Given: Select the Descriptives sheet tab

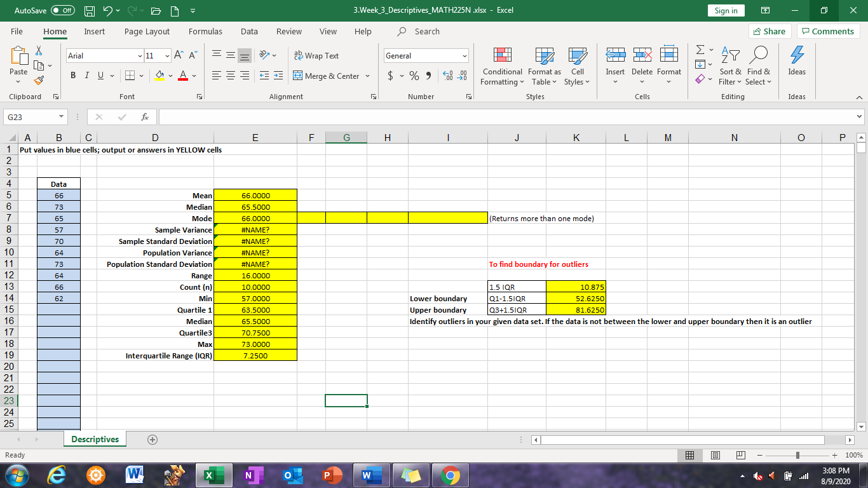Looking at the screenshot, I should point(93,438).
